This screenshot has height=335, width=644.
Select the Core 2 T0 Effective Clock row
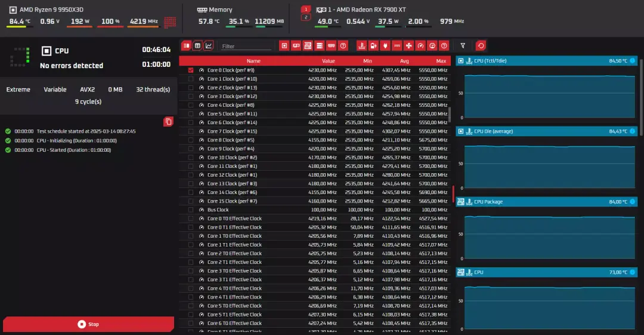pos(315,254)
